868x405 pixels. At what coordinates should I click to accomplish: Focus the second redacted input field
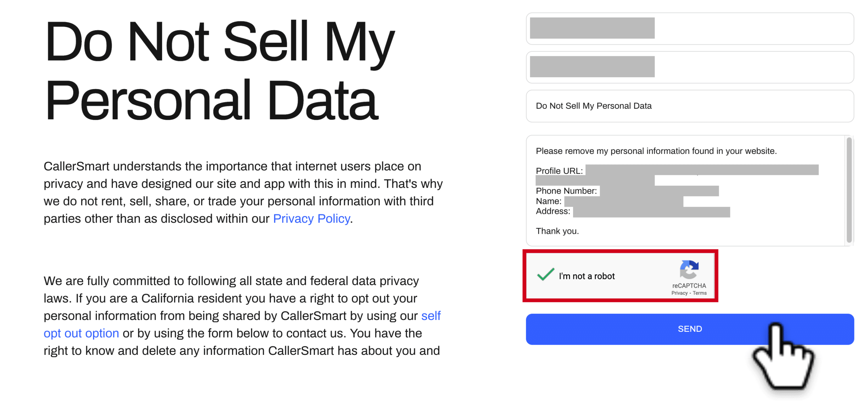tap(689, 67)
